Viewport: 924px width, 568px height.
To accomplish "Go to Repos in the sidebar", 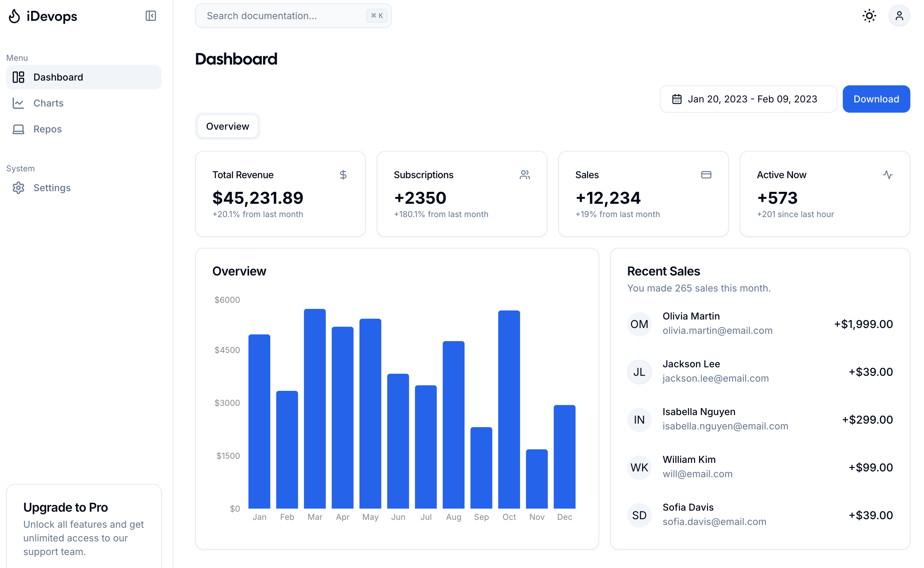I will (x=47, y=129).
